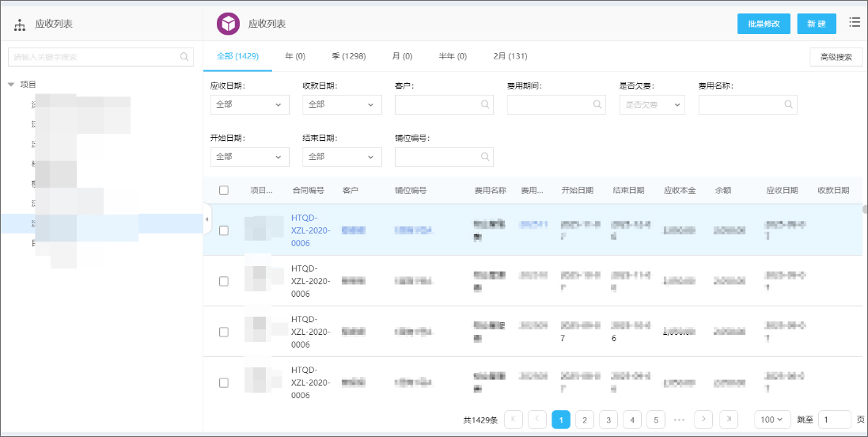Go to page 3

tap(608, 420)
